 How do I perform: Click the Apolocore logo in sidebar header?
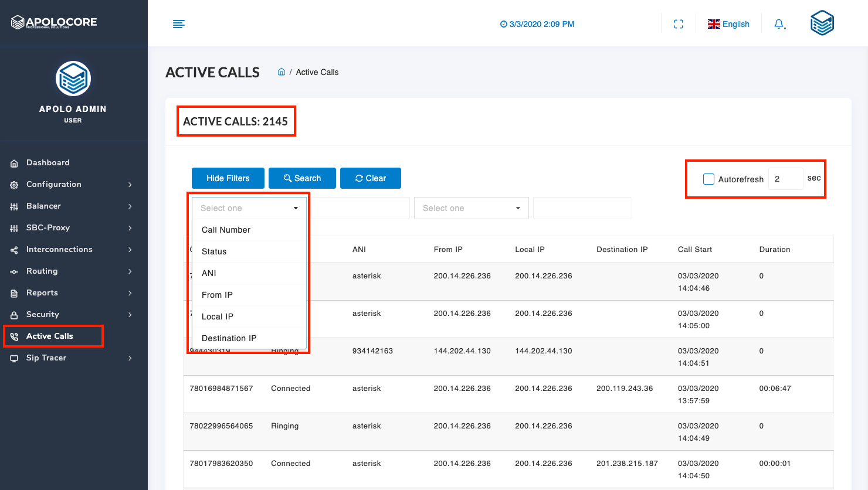54,22
